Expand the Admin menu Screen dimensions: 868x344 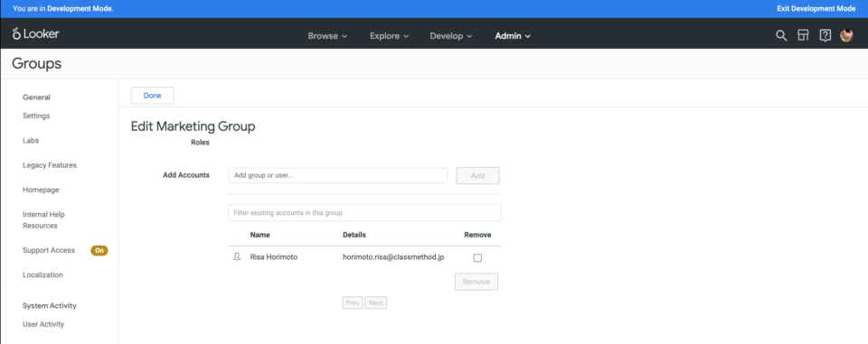tap(513, 36)
